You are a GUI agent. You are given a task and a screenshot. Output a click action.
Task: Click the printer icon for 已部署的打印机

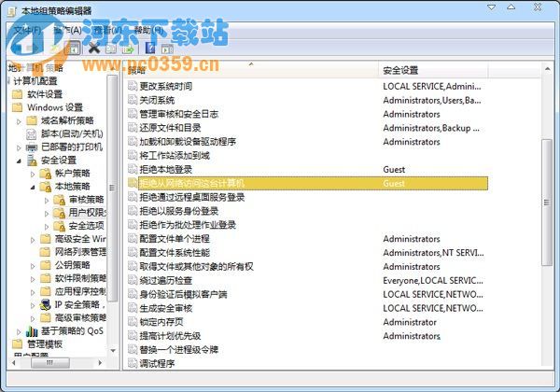[x=32, y=147]
